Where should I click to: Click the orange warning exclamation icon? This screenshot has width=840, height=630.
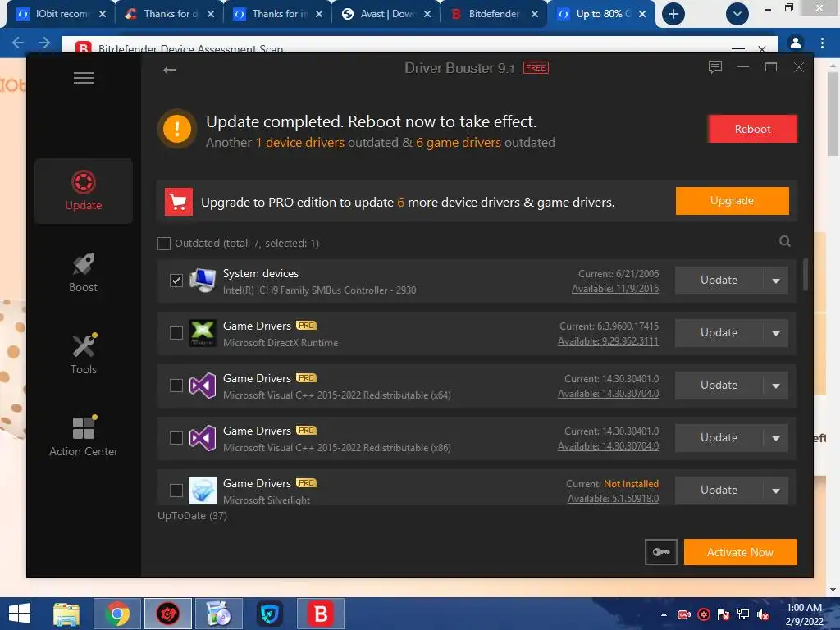(x=177, y=129)
